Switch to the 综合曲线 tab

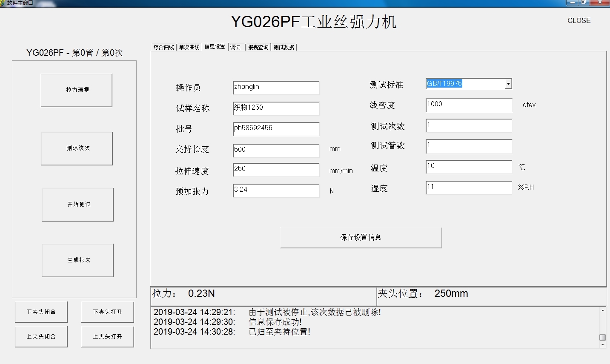[x=164, y=47]
